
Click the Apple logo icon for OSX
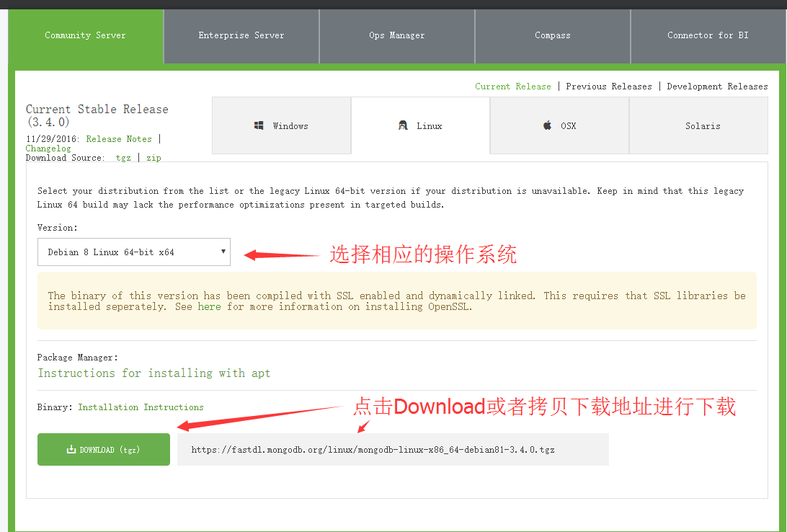(x=548, y=125)
